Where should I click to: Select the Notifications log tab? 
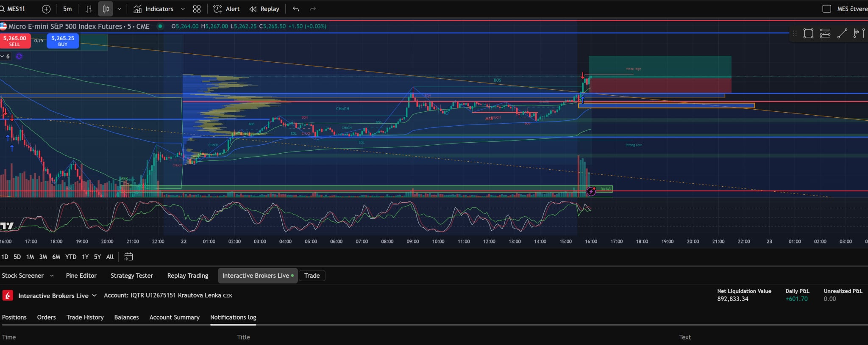click(x=233, y=317)
